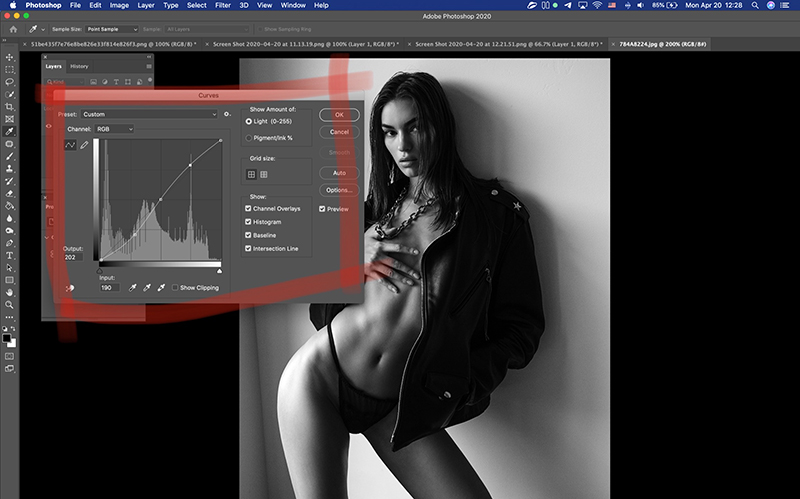
Task: Open the eyedropper tool preset picker arrow
Action: 43,30
